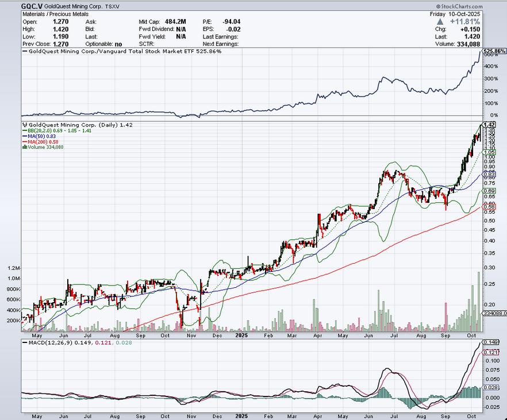The height and width of the screenshot is (420, 507).
Task: Click the volume bars icon in the legend
Action: 25,147
